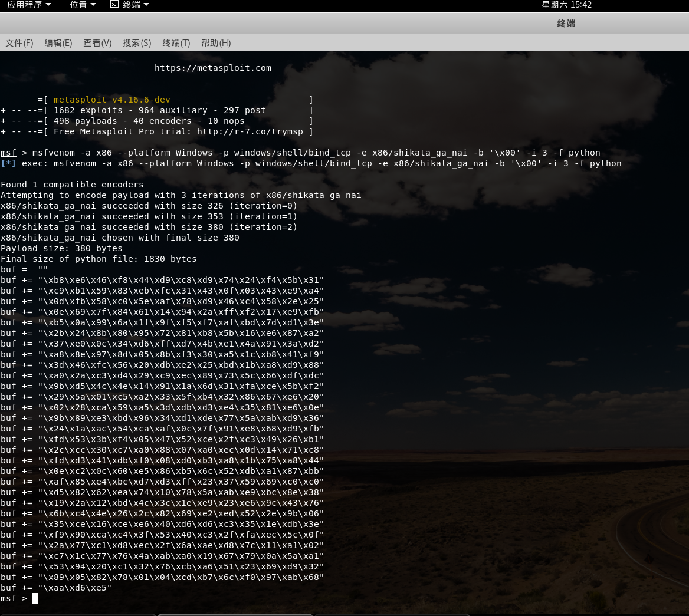The height and width of the screenshot is (616, 689).
Task: Open the 应用程序 Applications menu
Action: 29,5
